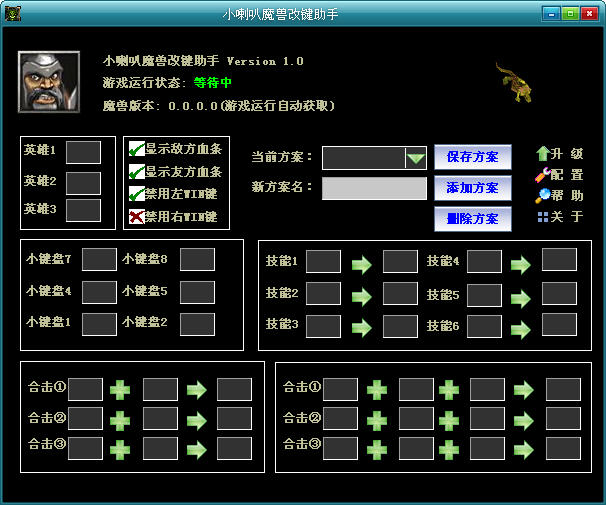
Task: Focus the 新方案名 text field
Action: [x=374, y=189]
